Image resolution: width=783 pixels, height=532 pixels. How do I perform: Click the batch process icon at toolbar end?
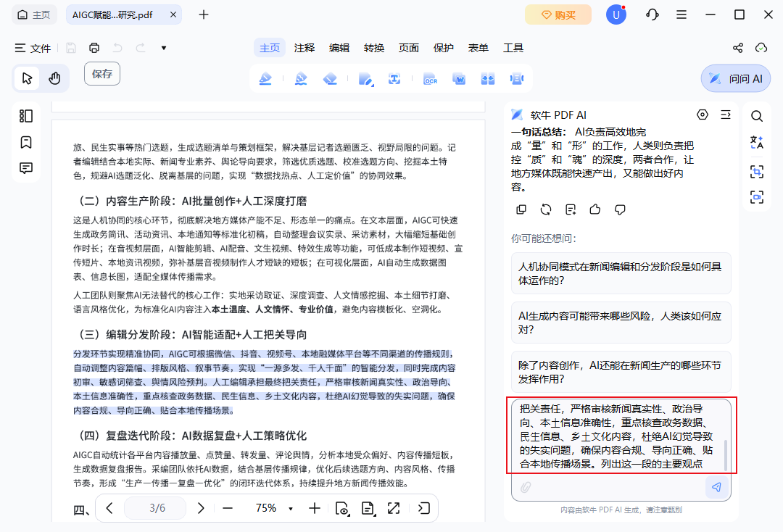pyautogui.click(x=517, y=79)
